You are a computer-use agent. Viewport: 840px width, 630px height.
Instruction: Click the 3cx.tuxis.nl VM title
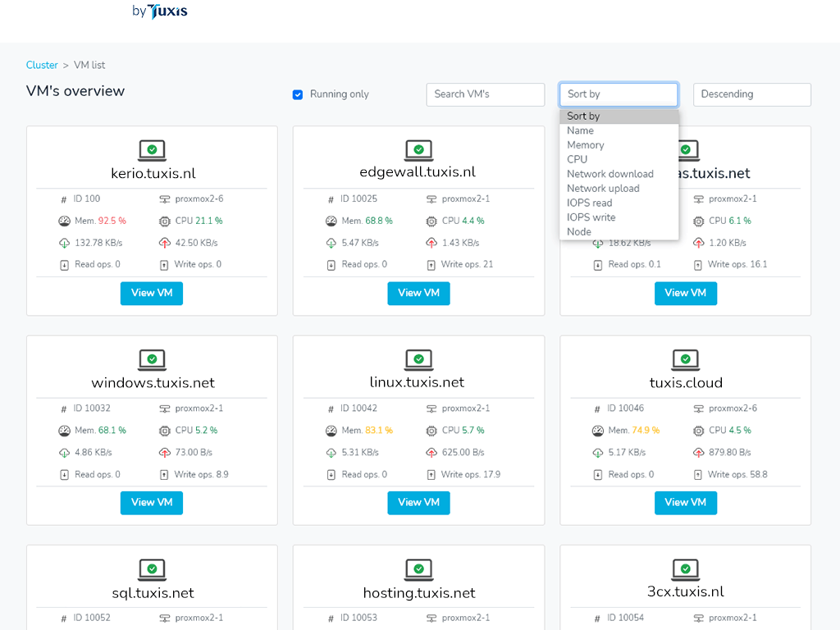tap(686, 591)
